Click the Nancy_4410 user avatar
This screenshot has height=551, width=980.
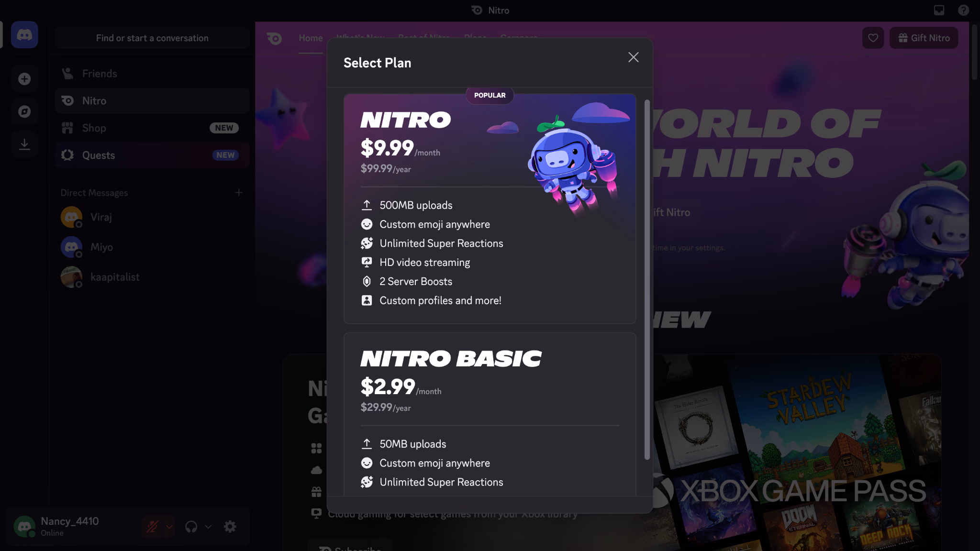[24, 527]
